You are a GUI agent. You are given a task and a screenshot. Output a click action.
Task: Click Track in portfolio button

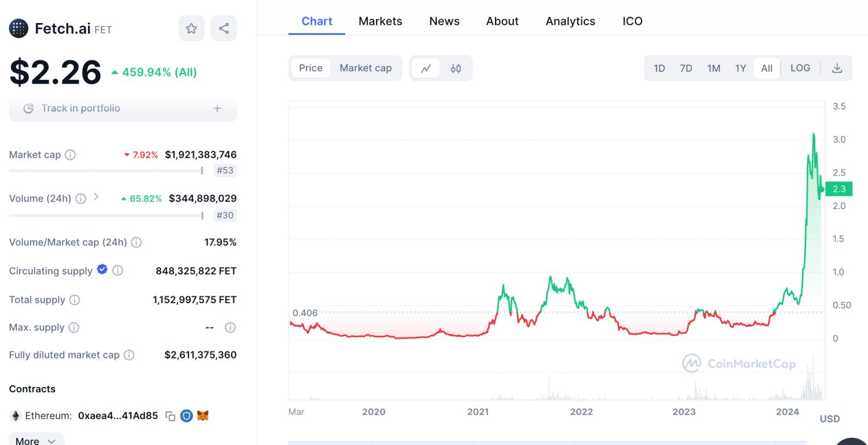[x=123, y=108]
